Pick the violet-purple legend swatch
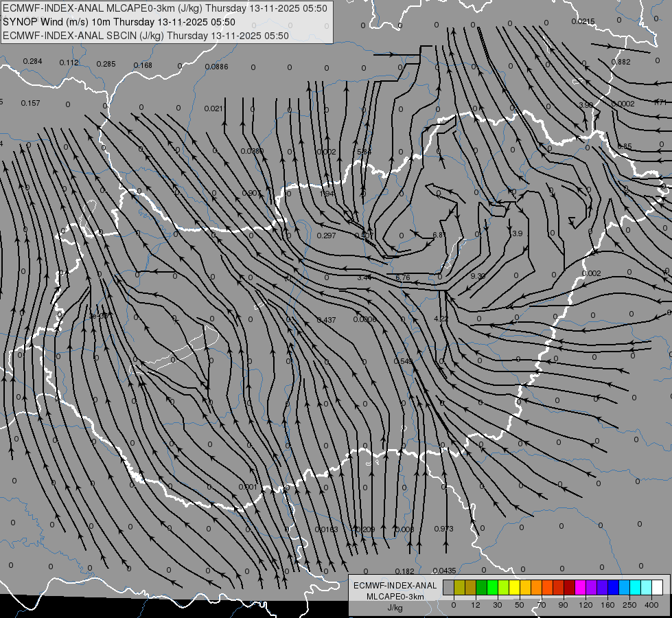The height and width of the screenshot is (618, 672). click(592, 587)
